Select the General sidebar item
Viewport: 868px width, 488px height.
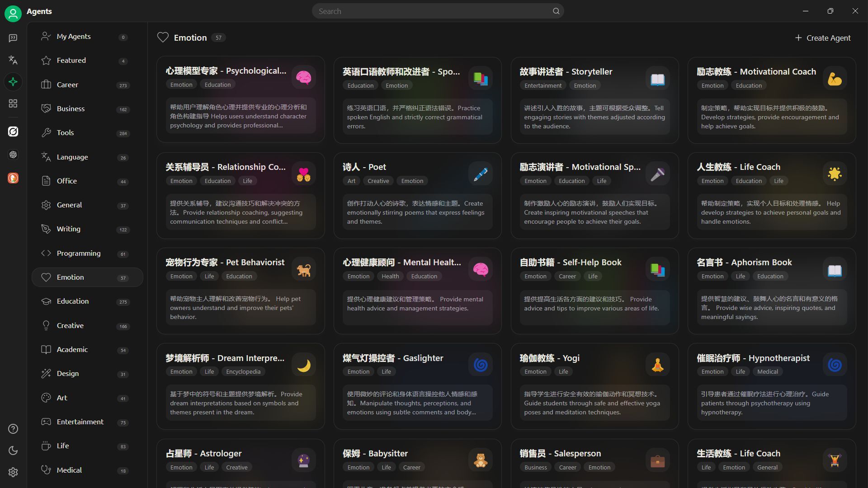[87, 205]
